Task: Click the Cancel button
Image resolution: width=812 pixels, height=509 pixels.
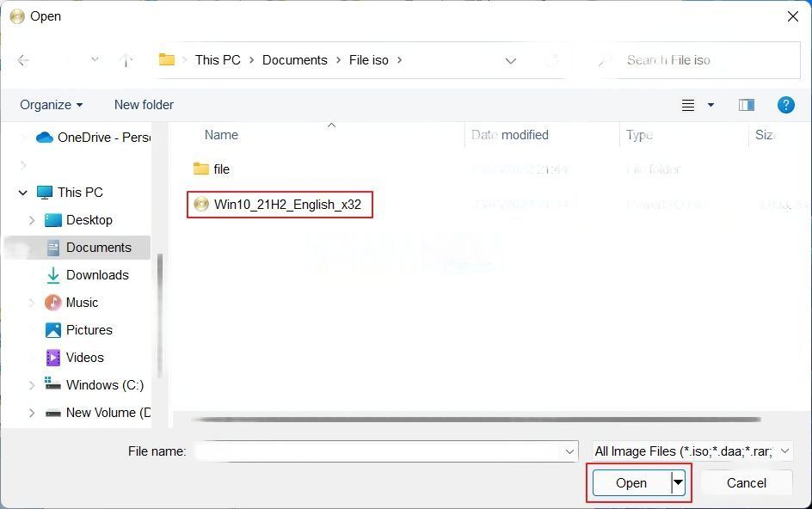Action: tap(747, 483)
